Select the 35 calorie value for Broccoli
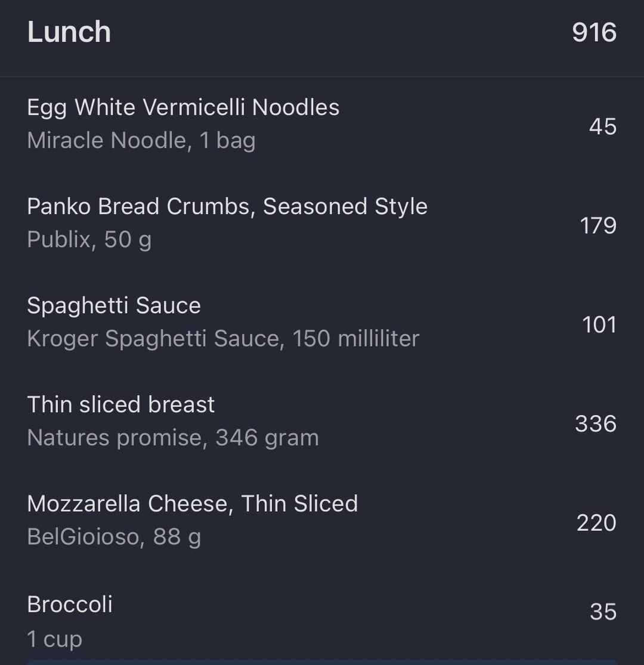This screenshot has height=665, width=644. [603, 612]
